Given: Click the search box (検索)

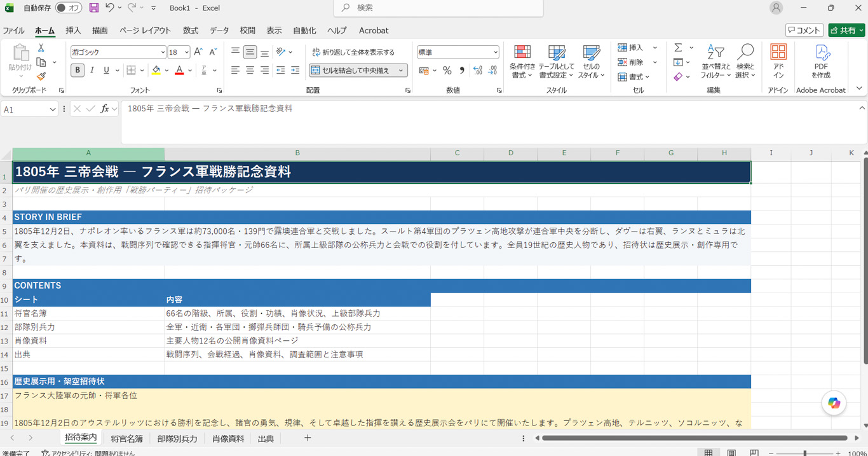Looking at the screenshot, I should pyautogui.click(x=438, y=8).
